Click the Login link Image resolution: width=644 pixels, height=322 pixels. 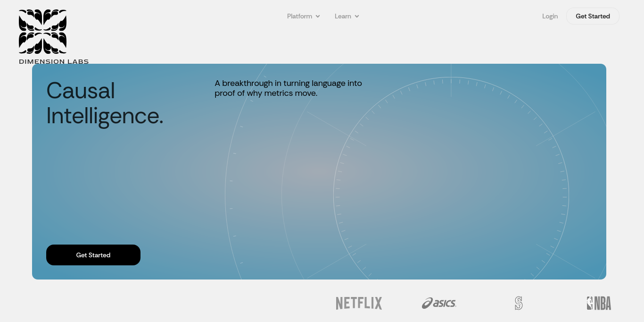click(550, 16)
